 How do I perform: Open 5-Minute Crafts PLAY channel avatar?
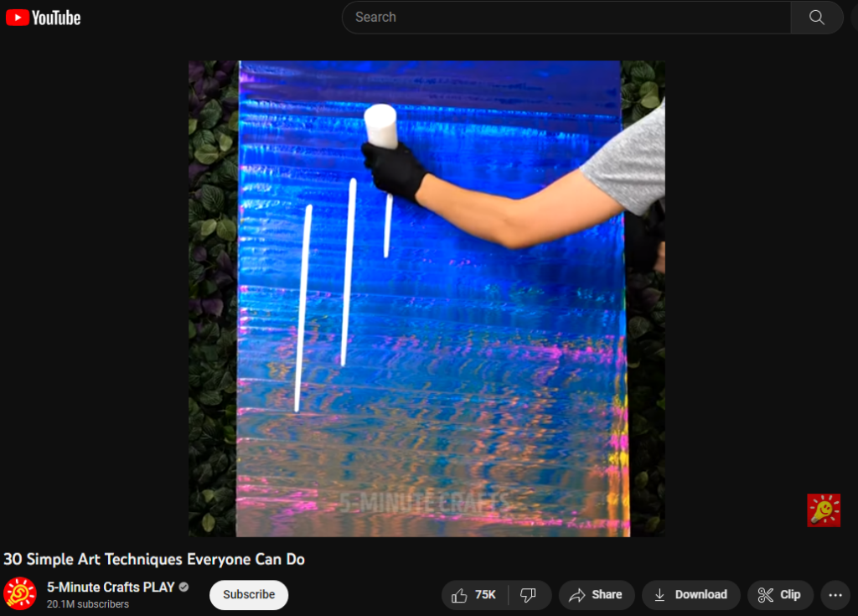[20, 593]
